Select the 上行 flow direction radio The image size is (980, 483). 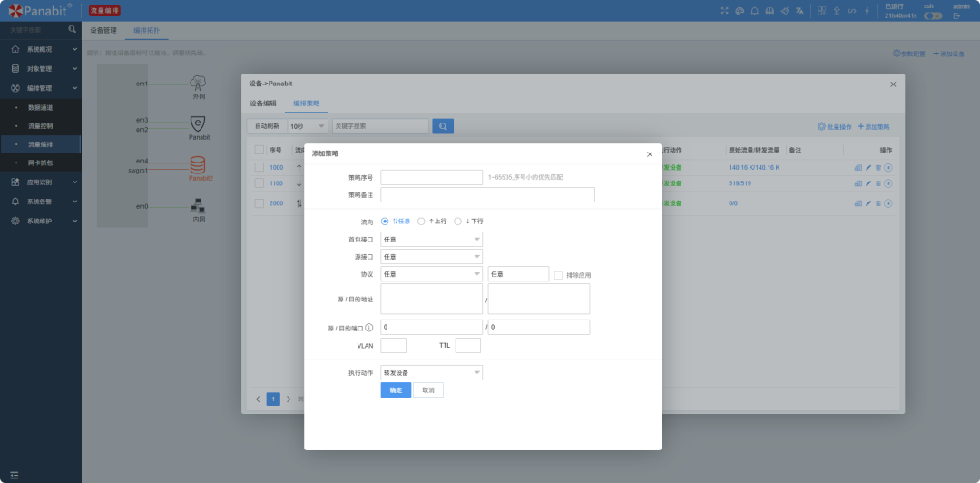(x=421, y=221)
